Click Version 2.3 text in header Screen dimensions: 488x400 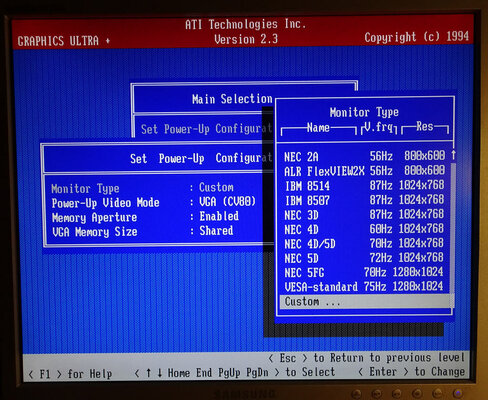246,39
